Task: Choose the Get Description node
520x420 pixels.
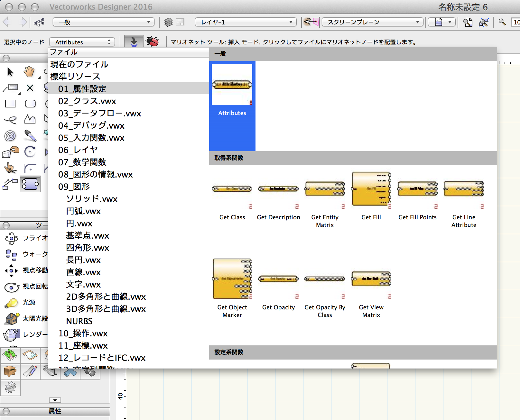Action: tap(278, 196)
